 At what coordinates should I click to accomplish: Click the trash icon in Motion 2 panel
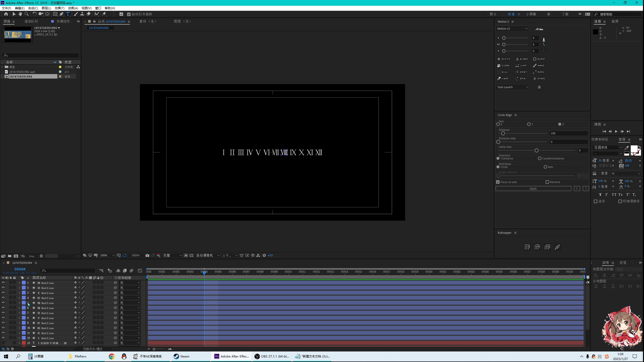(539, 87)
